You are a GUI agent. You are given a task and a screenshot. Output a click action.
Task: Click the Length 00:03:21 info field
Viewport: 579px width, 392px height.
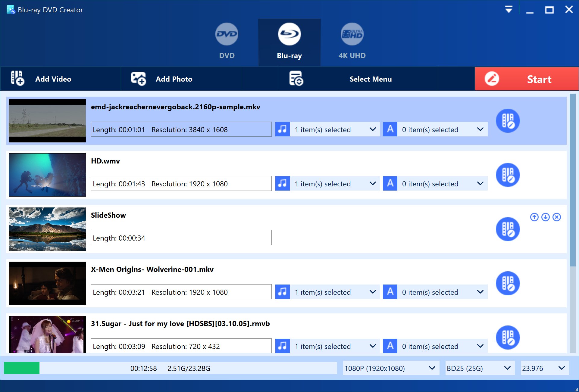coord(181,292)
